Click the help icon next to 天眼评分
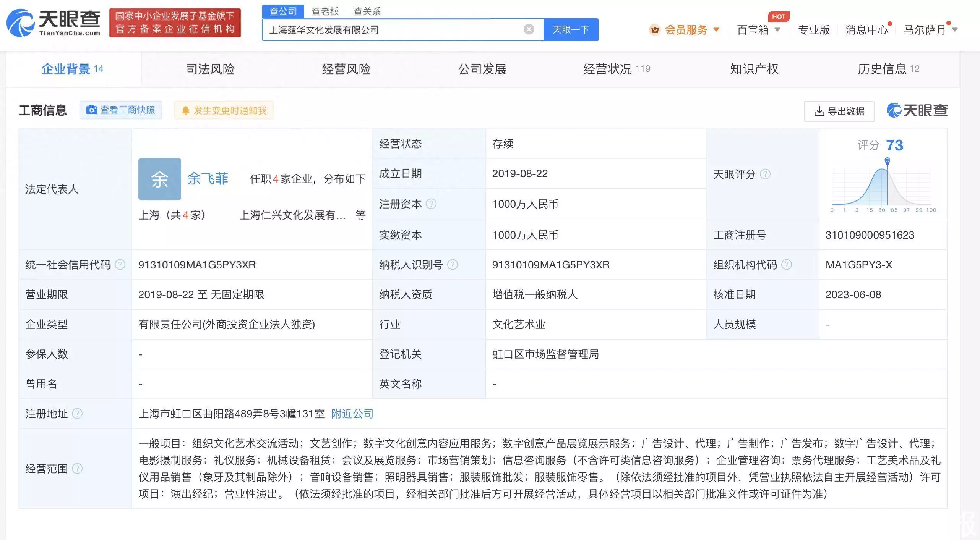 765,174
